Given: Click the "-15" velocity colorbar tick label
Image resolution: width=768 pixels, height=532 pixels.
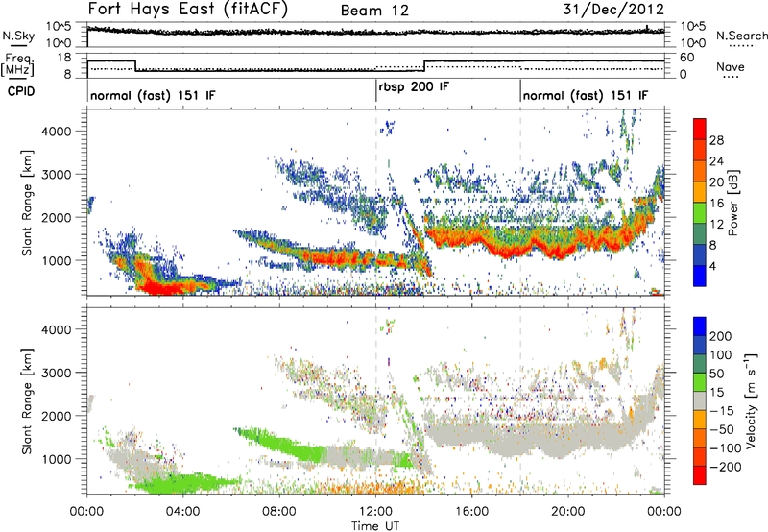Looking at the screenshot, I should pyautogui.click(x=722, y=411).
